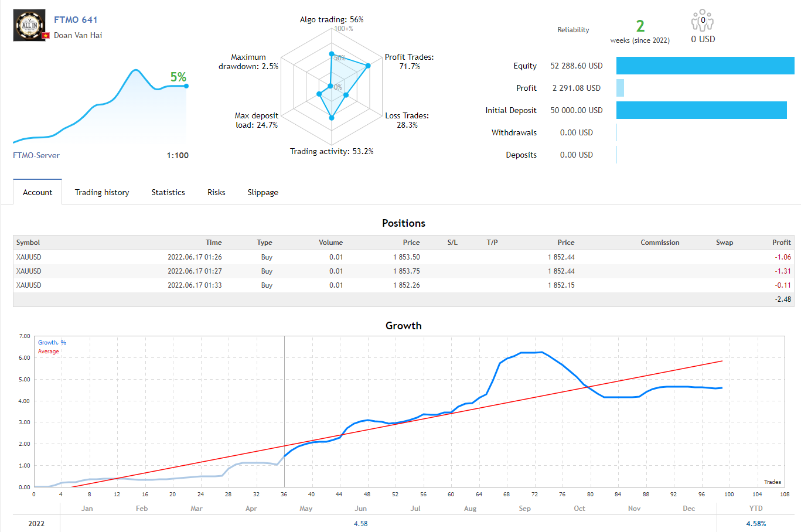Image resolution: width=801 pixels, height=532 pixels.
Task: Click the subscribers people icon
Action: [703, 21]
